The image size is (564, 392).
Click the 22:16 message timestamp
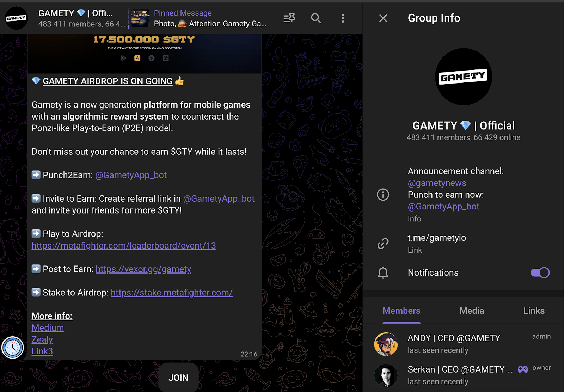point(249,354)
